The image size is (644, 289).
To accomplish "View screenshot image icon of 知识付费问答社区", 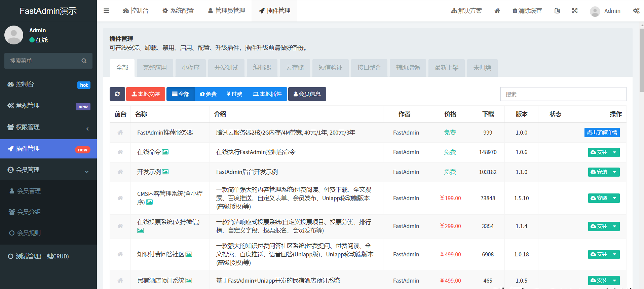I will pos(189,254).
